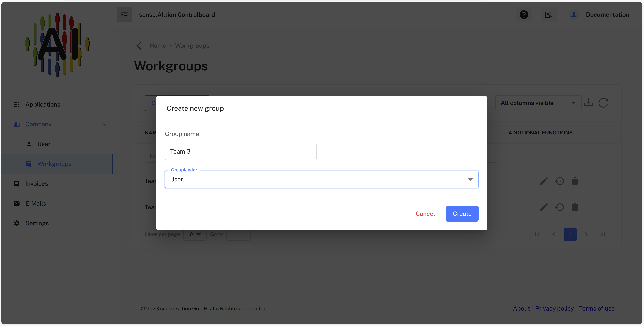Click the user avatar icon beside Documentation
This screenshot has width=644, height=326.
point(574,15)
